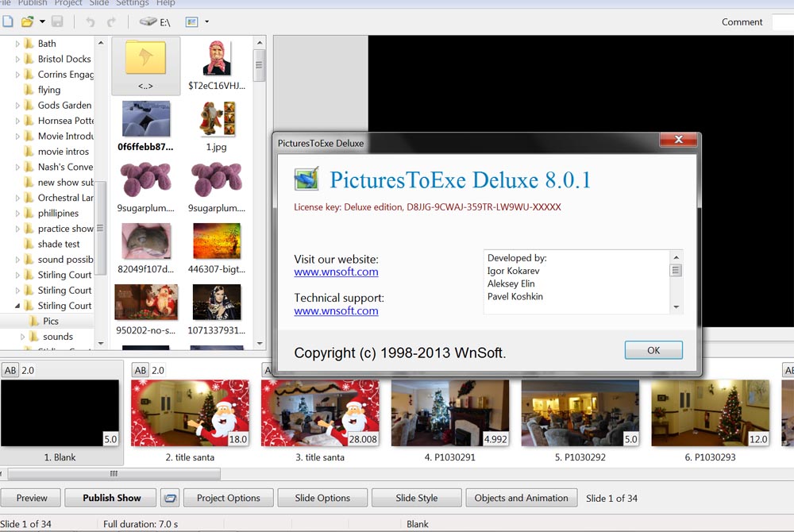The width and height of the screenshot is (794, 532).
Task: Open the dropdown arrow beside the Open icon
Action: 43,21
